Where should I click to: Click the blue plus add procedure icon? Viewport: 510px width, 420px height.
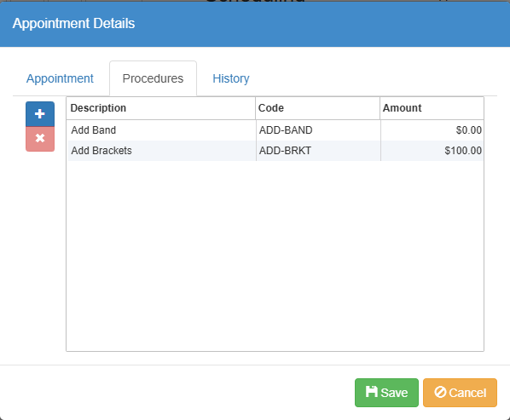(40, 114)
